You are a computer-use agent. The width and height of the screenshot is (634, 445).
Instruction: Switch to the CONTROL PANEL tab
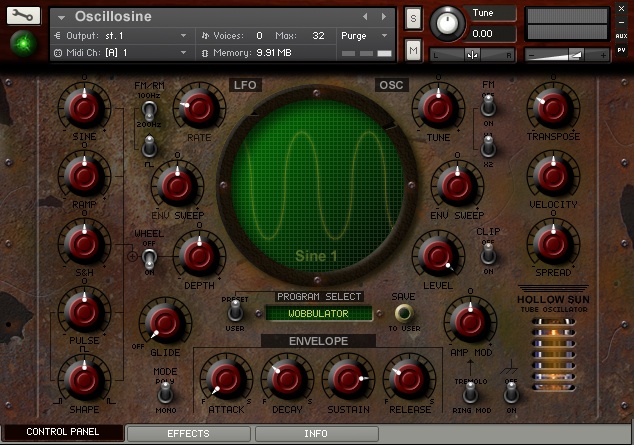click(x=62, y=432)
